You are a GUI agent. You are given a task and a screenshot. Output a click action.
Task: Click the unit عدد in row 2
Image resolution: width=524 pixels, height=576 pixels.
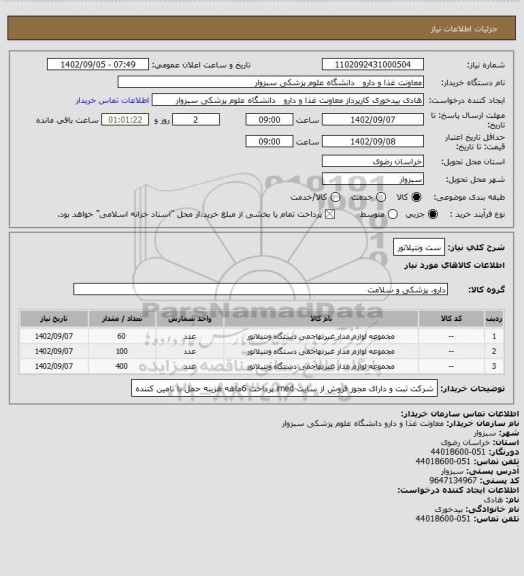190,351
